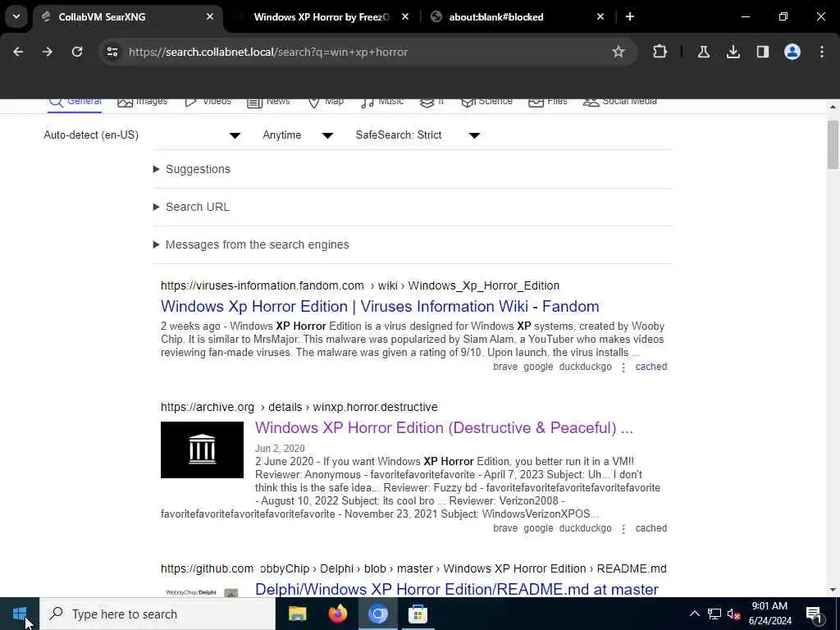Click the scrollbar down arrow

(833, 590)
